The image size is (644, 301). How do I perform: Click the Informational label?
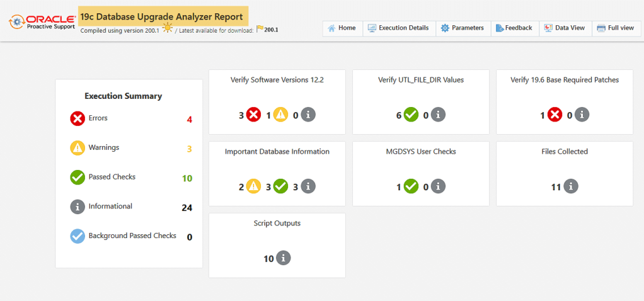point(111,207)
